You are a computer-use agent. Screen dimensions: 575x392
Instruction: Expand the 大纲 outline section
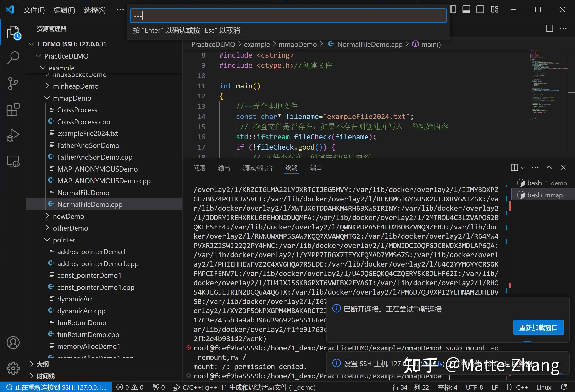click(x=43, y=364)
